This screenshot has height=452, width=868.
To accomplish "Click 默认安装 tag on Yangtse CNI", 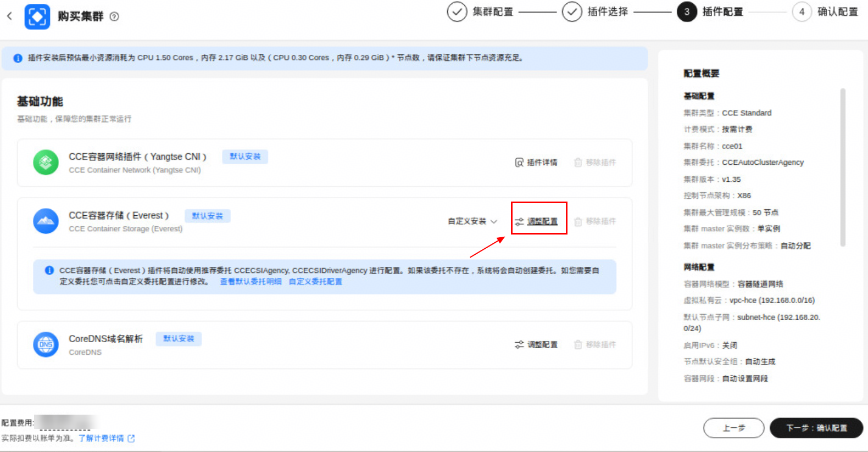I will pos(245,157).
